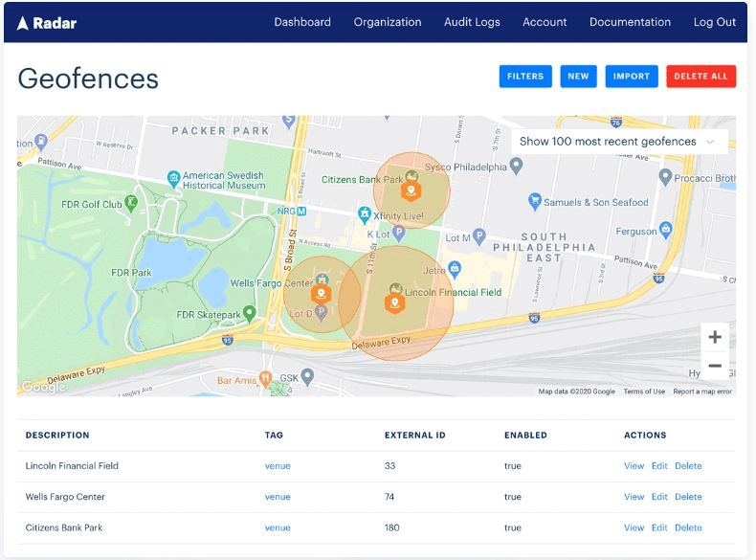This screenshot has height=560, width=756.
Task: Edit the Wells Fargo Center geofence
Action: (x=659, y=497)
